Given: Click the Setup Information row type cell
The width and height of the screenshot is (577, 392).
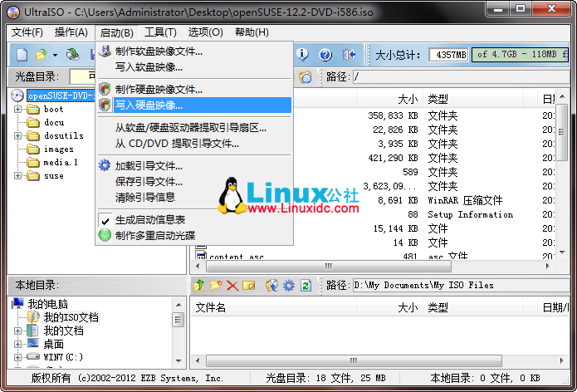Looking at the screenshot, I should point(470,214).
